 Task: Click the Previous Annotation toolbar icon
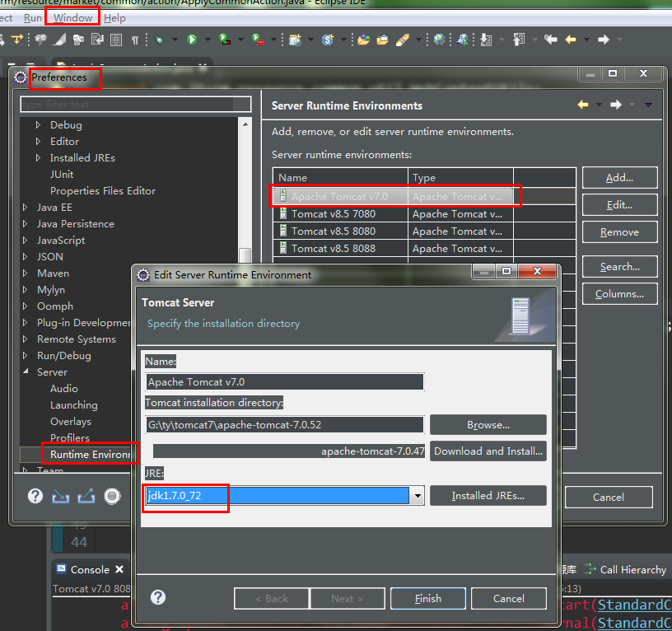point(519,40)
